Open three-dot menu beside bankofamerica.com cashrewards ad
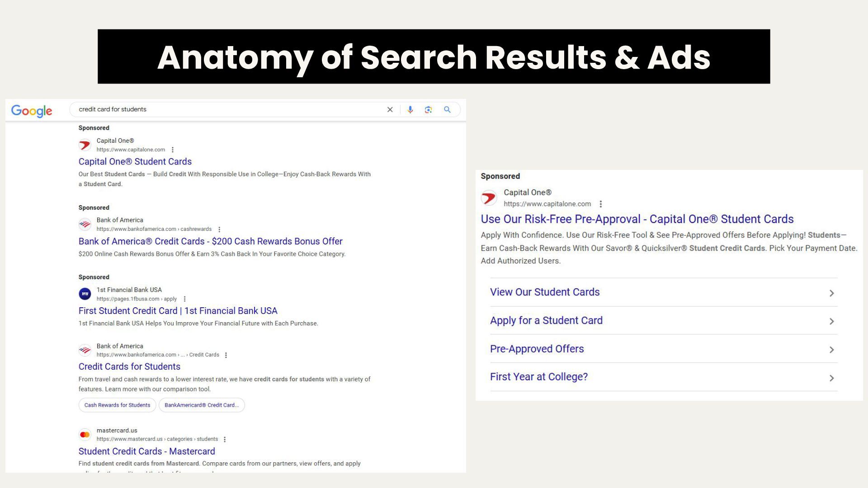 coord(219,230)
